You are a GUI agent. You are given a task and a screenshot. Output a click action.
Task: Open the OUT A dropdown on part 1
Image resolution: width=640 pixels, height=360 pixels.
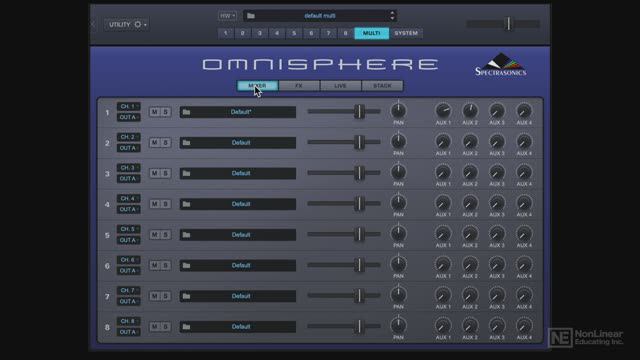click(129, 117)
